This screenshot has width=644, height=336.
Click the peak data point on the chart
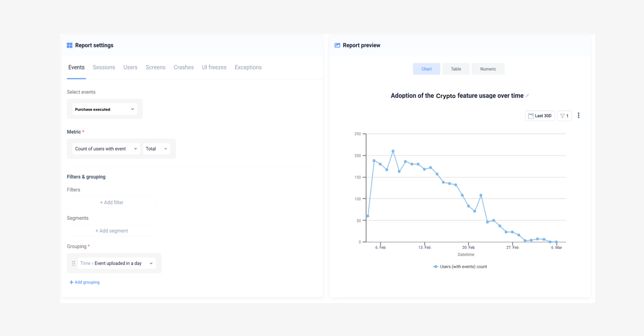click(393, 151)
